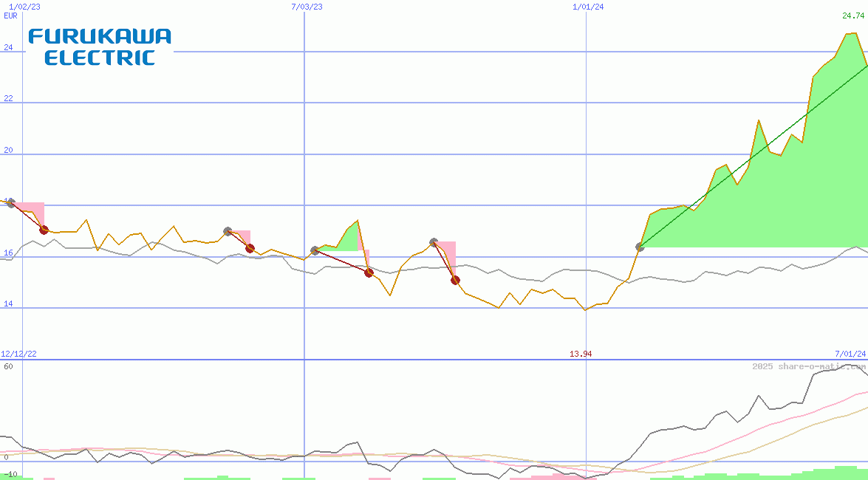
Task: Click the 1/01/24 date label at the top
Action: click(588, 7)
